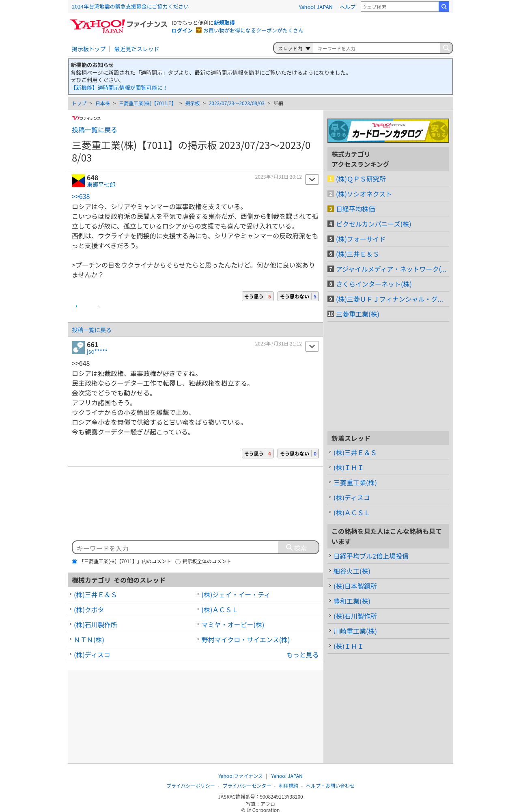Click the 新規取得 link
The height and width of the screenshot is (812, 521).
(224, 23)
